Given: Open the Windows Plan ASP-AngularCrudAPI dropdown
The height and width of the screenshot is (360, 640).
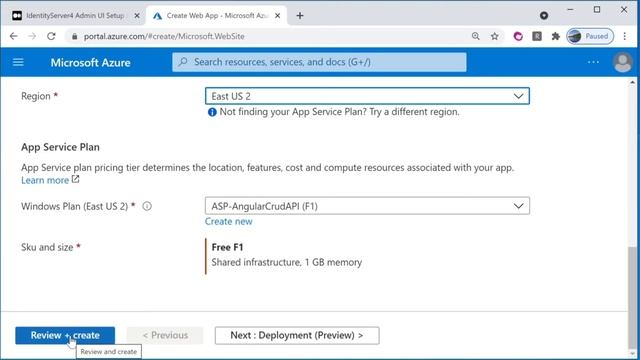Looking at the screenshot, I should tap(367, 206).
